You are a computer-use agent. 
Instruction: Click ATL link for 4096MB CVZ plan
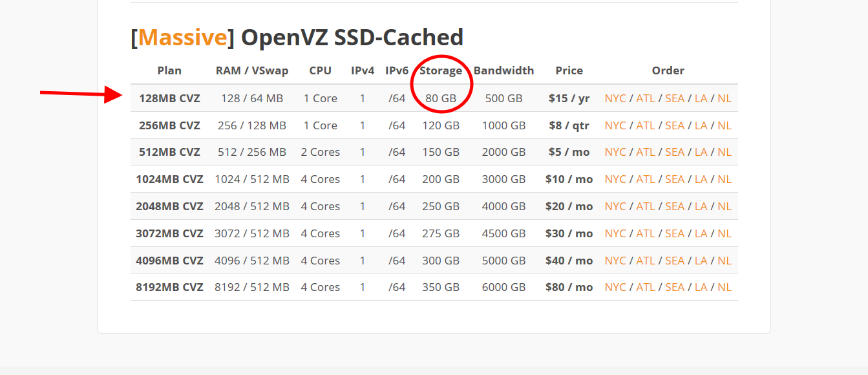coord(645,261)
